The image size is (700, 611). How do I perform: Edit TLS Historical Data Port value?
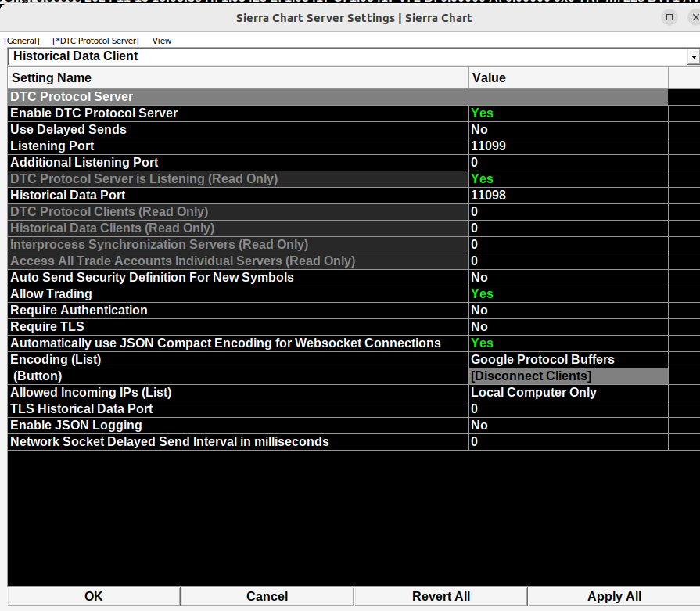(x=569, y=408)
